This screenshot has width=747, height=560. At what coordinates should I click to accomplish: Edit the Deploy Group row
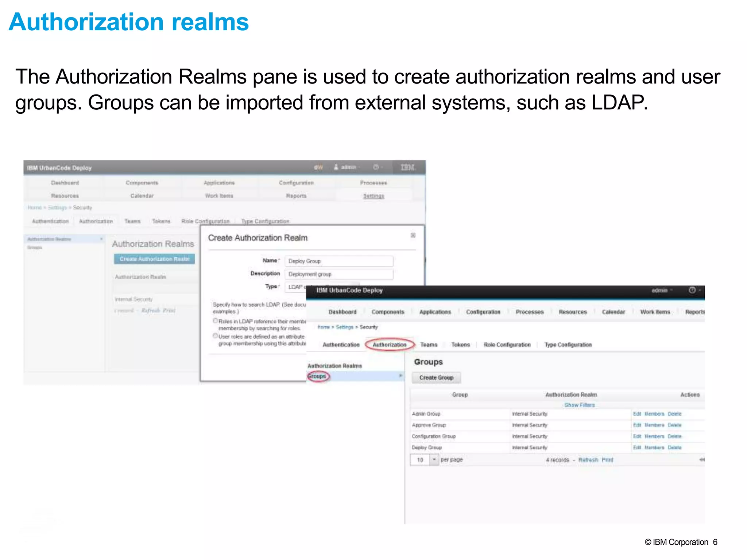[x=637, y=447]
